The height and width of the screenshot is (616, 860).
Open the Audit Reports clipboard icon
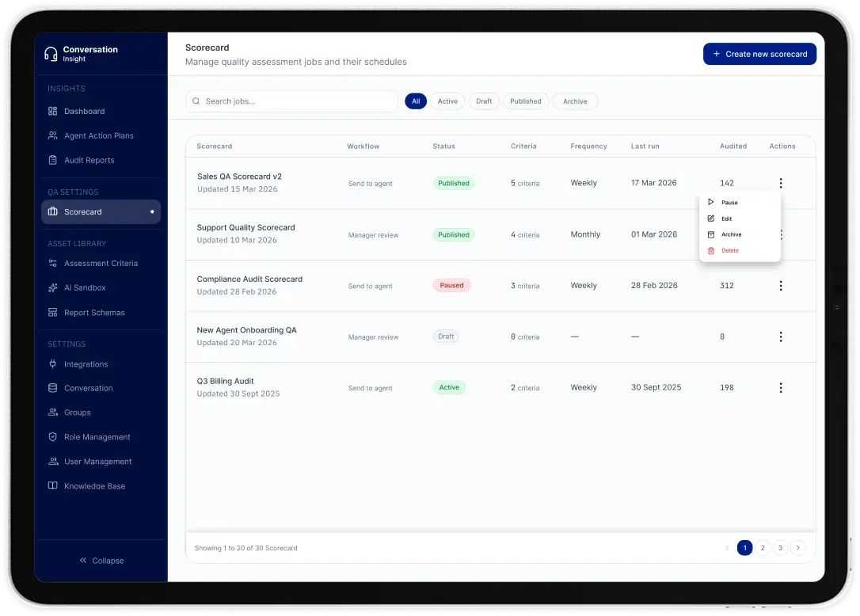pyautogui.click(x=52, y=160)
